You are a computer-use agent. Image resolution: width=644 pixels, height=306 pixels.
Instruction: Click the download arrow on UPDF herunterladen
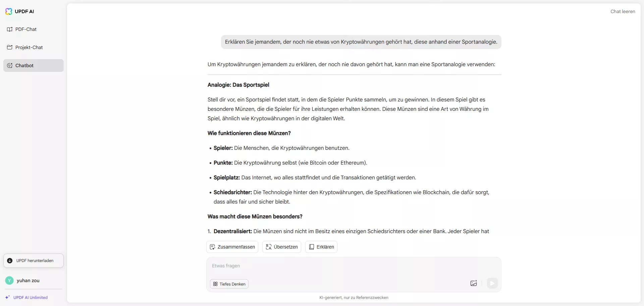(x=10, y=261)
